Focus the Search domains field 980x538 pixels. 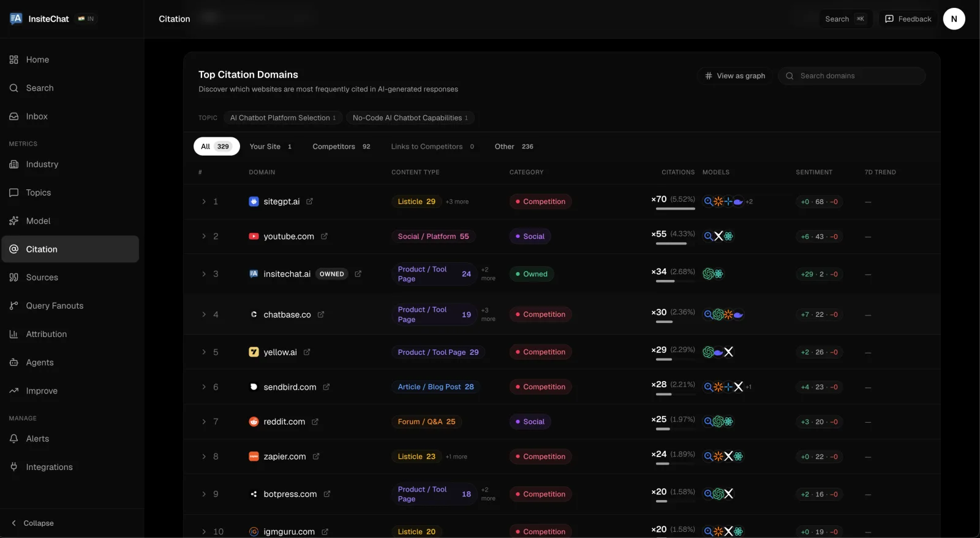point(852,76)
